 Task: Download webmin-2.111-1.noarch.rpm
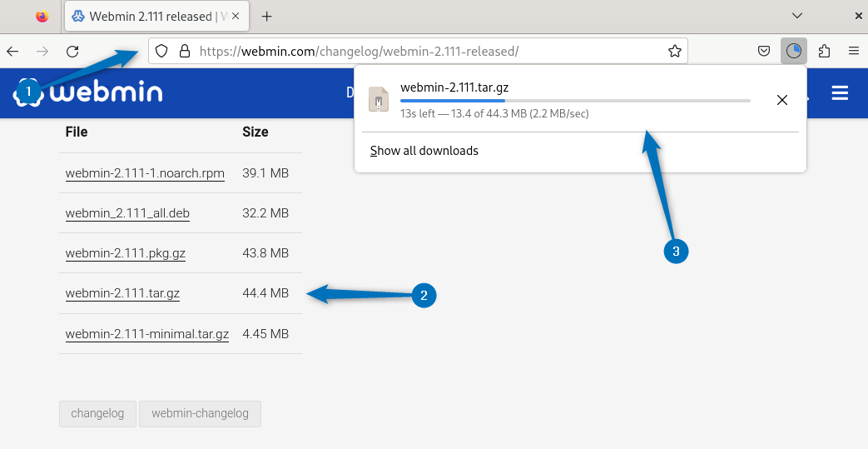145,173
